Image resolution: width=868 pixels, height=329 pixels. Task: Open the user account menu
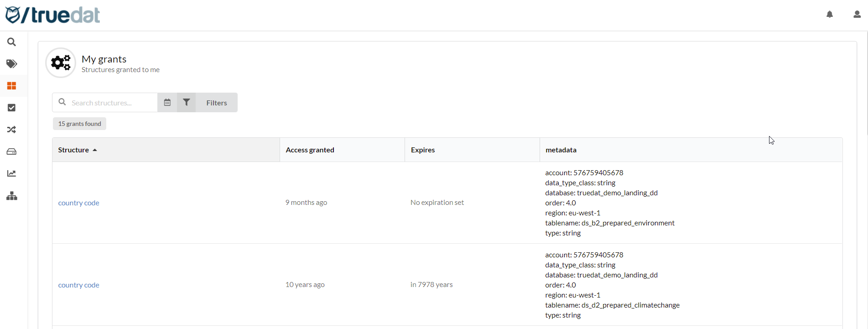click(857, 15)
